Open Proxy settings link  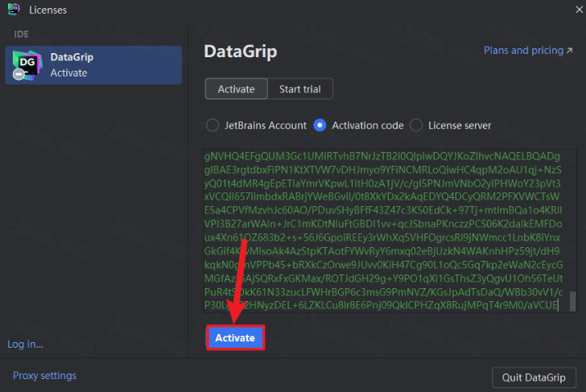click(x=44, y=376)
